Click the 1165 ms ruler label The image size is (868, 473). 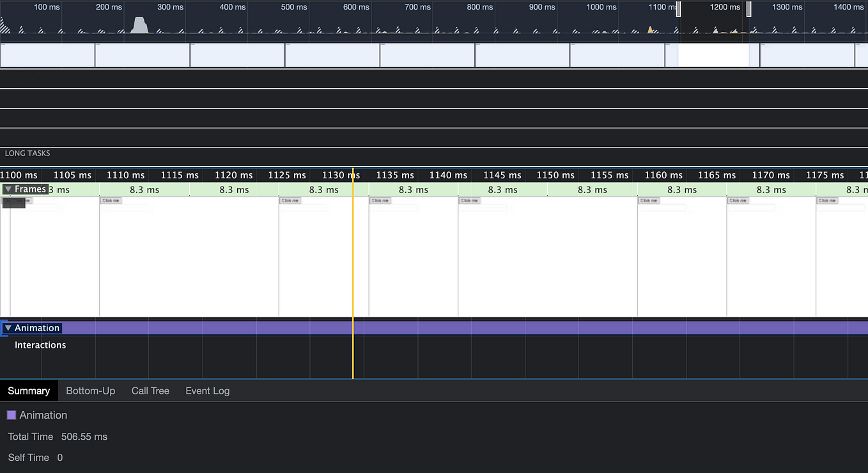coord(717,175)
